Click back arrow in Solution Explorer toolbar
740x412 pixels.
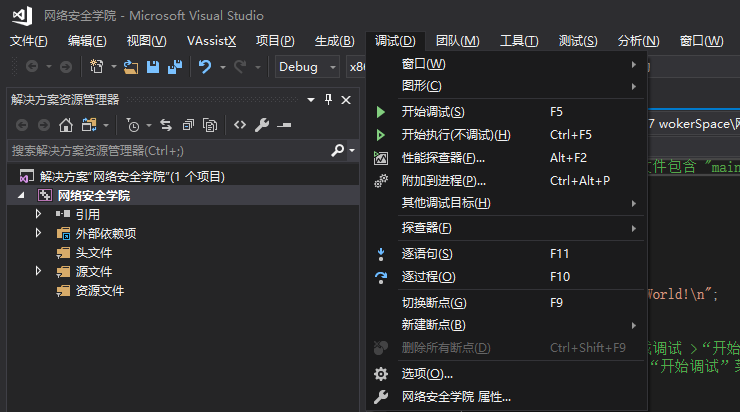[x=22, y=125]
